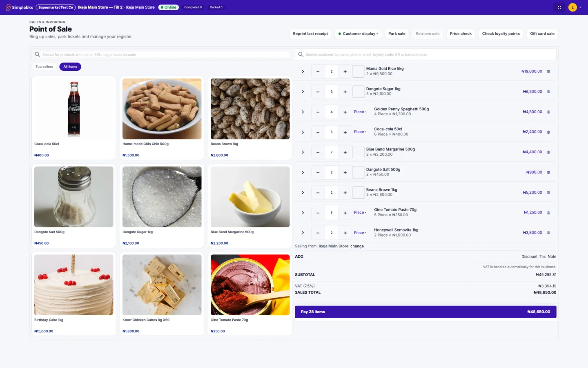Remove Dangote Sugar 1kg from cart via trash icon

coord(548,92)
